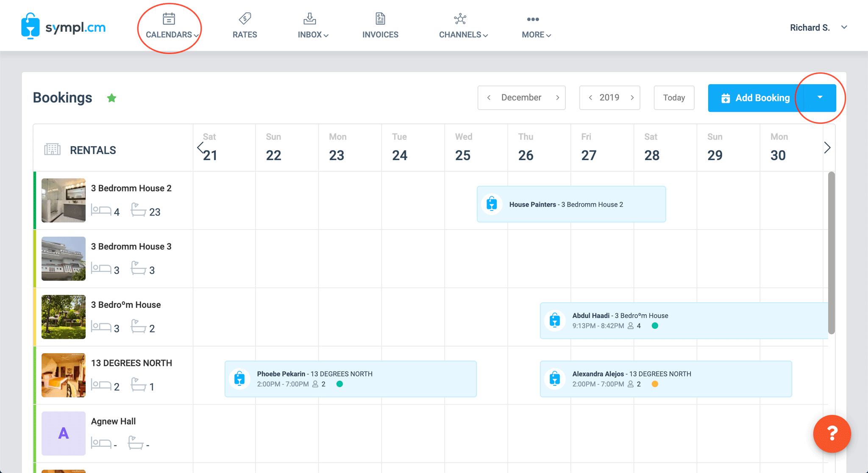The width and height of the screenshot is (868, 473).
Task: Expand the Add Booking dropdown arrow
Action: (x=820, y=98)
